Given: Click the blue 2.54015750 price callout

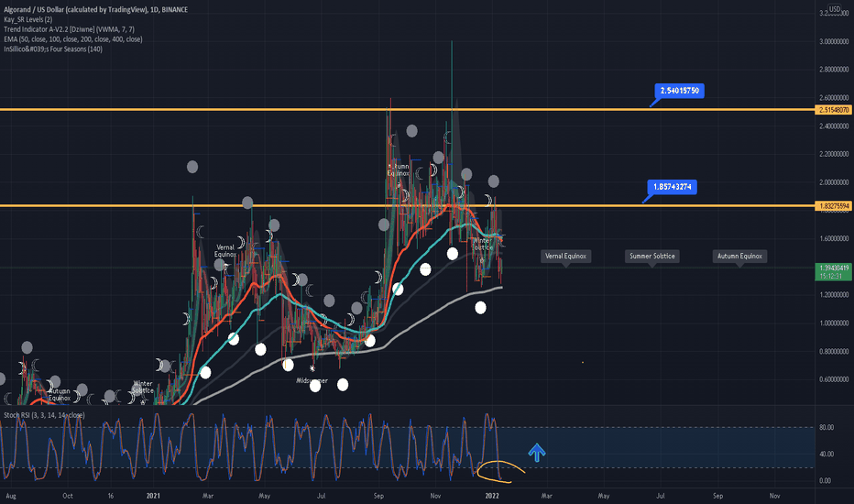Looking at the screenshot, I should click(x=679, y=91).
